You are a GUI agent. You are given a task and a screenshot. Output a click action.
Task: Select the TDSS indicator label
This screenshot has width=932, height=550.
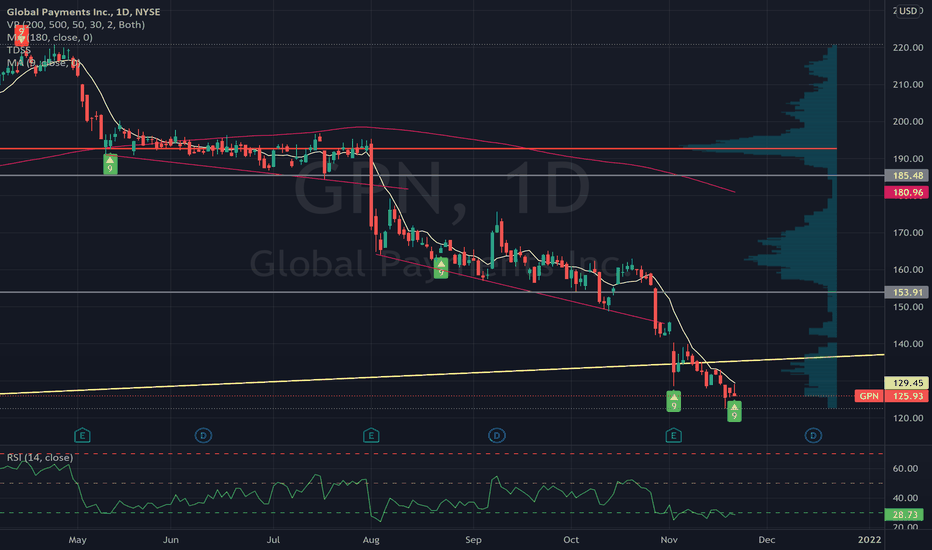(x=18, y=50)
